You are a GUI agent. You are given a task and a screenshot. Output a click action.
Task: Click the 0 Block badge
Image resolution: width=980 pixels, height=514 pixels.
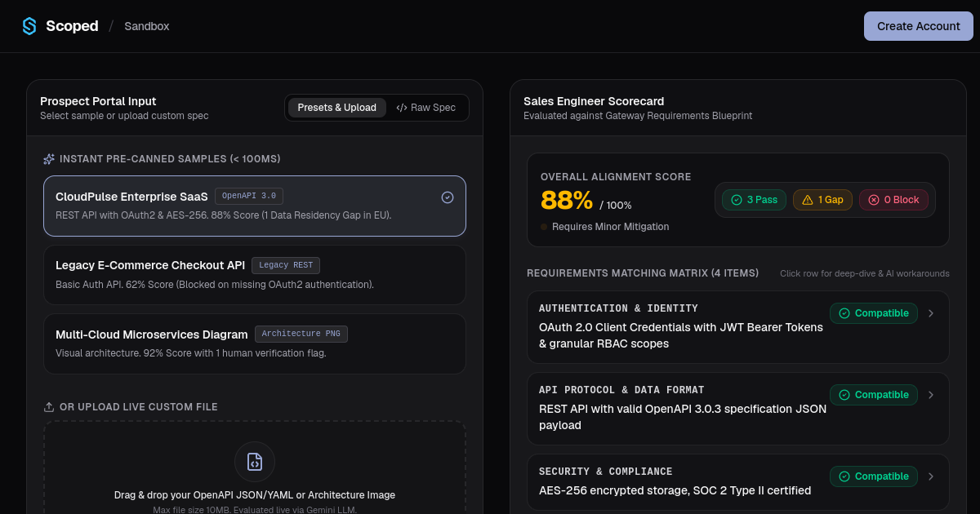click(893, 200)
